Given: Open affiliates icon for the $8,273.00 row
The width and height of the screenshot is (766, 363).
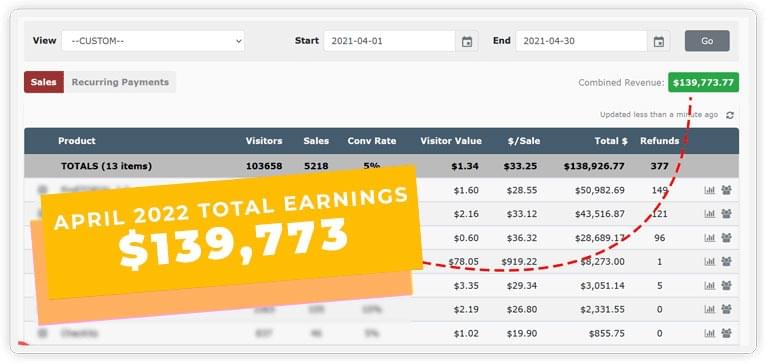Looking at the screenshot, I should tap(726, 262).
